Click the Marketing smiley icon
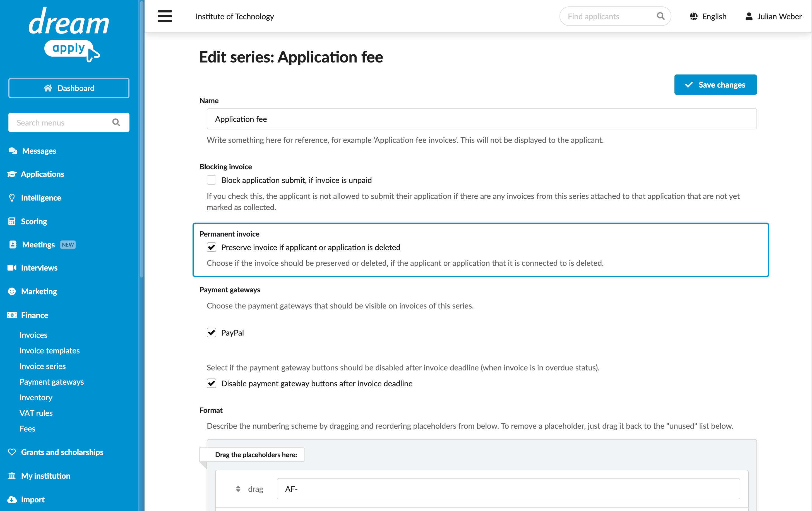Image resolution: width=812 pixels, height=511 pixels. pos(12,291)
